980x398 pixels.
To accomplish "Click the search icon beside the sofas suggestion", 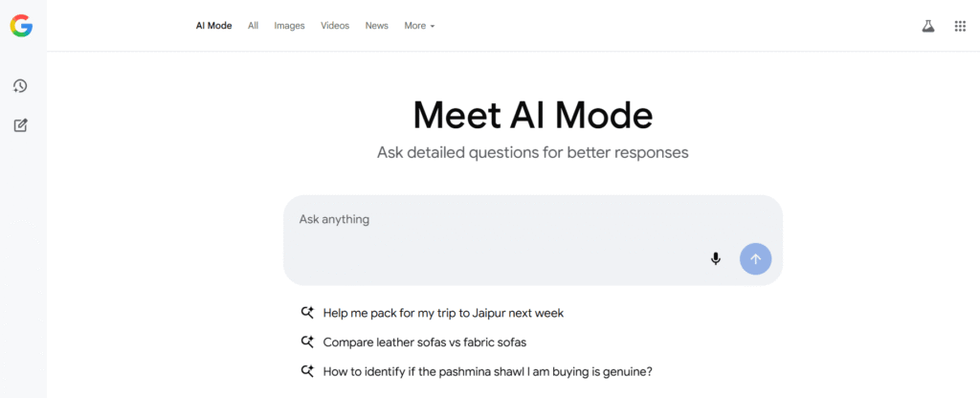I will (x=307, y=342).
